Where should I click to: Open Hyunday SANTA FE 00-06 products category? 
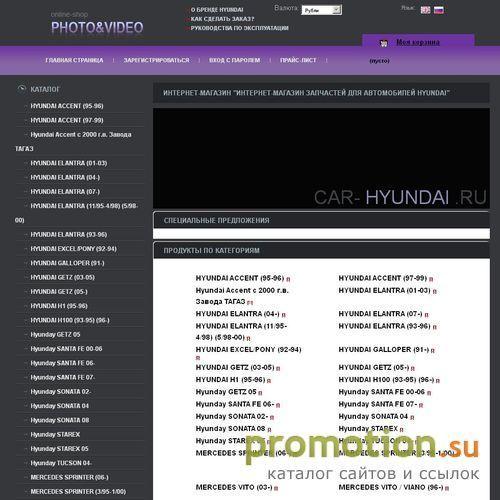coord(382,392)
